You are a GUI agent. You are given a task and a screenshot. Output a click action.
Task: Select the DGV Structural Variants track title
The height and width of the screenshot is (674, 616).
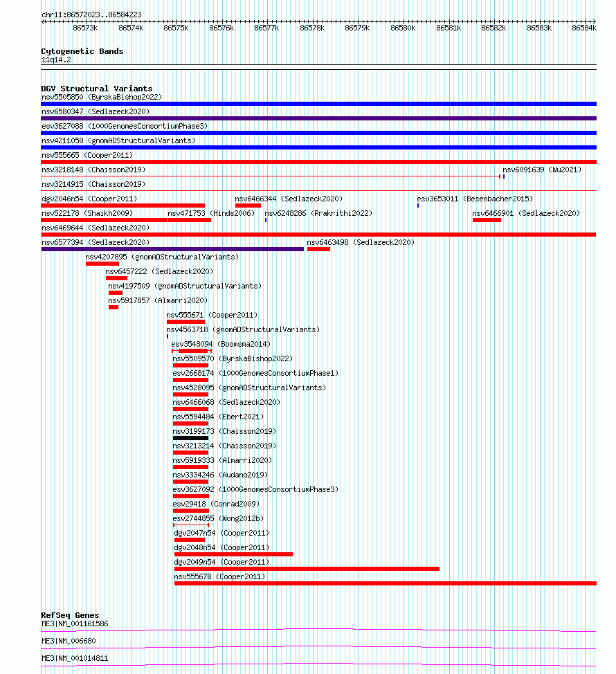pyautogui.click(x=97, y=89)
